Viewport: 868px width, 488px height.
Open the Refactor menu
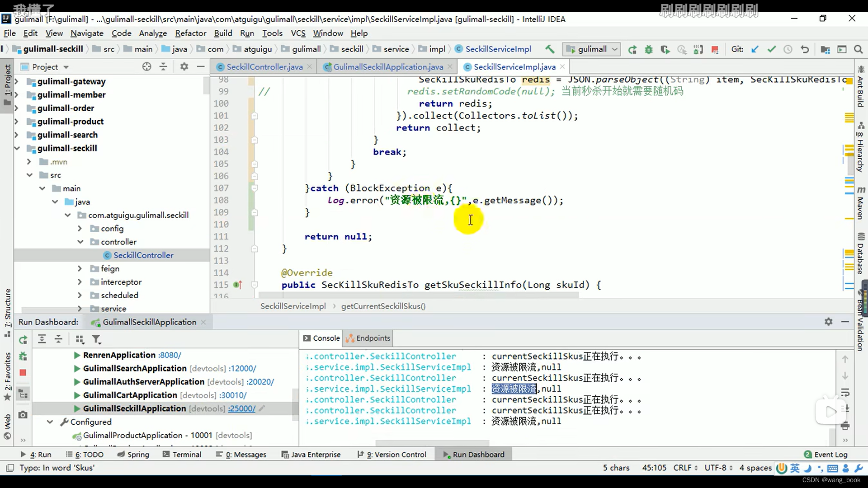pyautogui.click(x=190, y=33)
